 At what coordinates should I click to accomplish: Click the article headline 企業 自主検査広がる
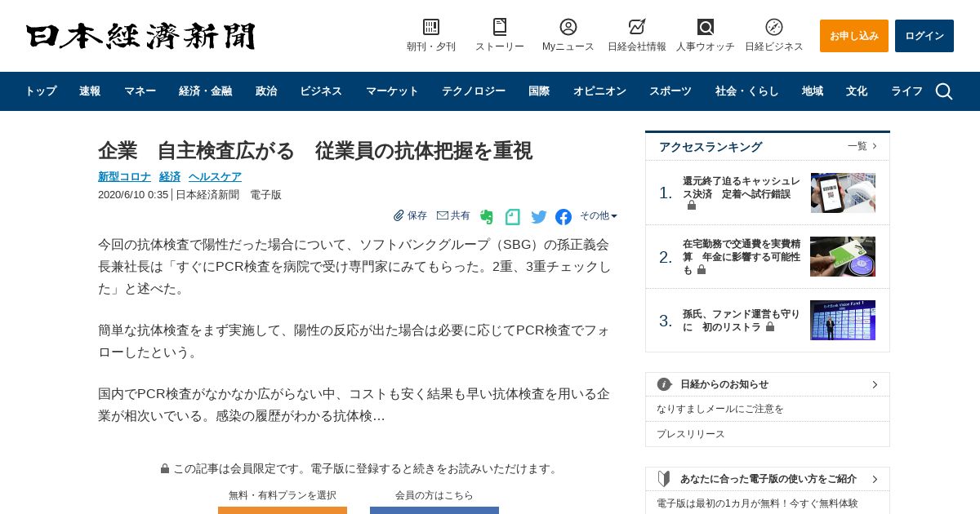click(315, 151)
